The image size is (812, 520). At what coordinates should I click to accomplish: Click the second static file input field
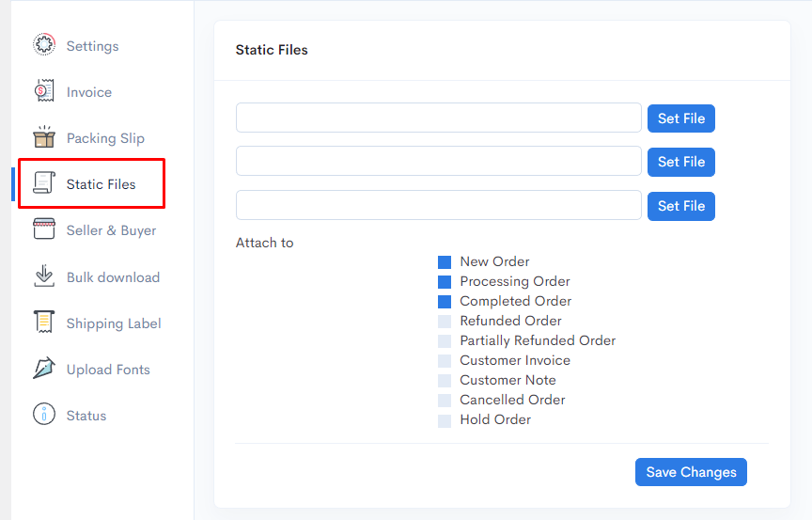point(439,161)
